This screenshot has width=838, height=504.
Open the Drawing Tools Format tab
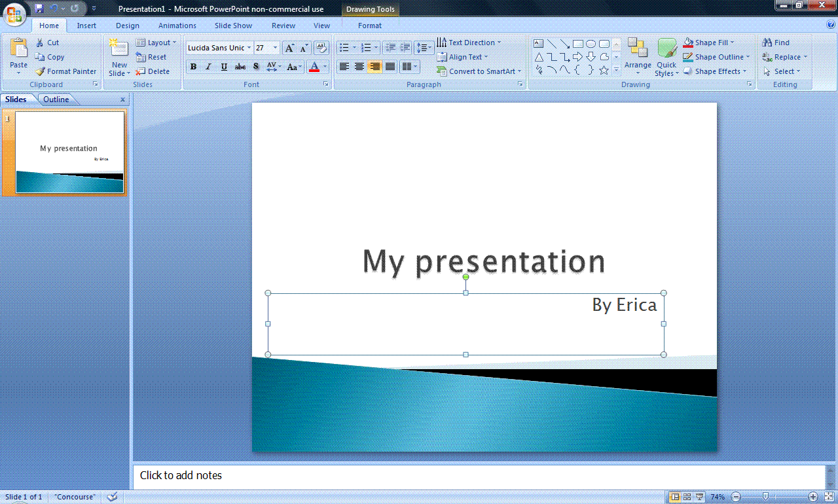point(370,26)
